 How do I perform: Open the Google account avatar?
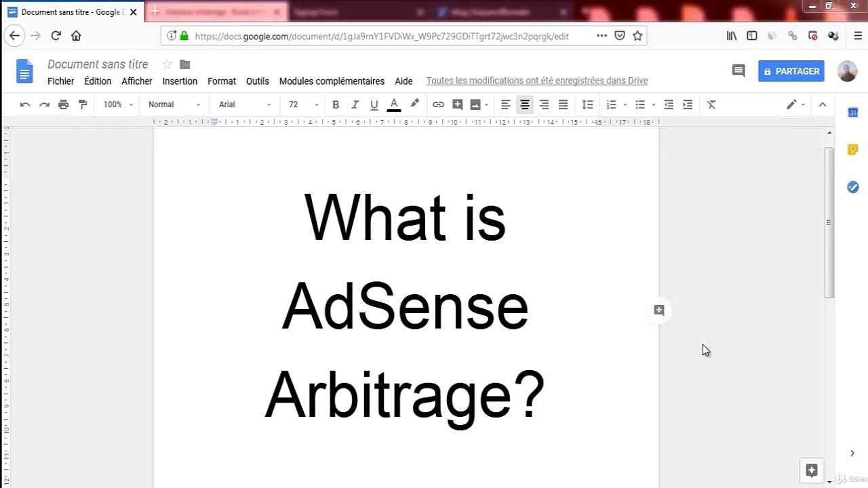(x=847, y=71)
